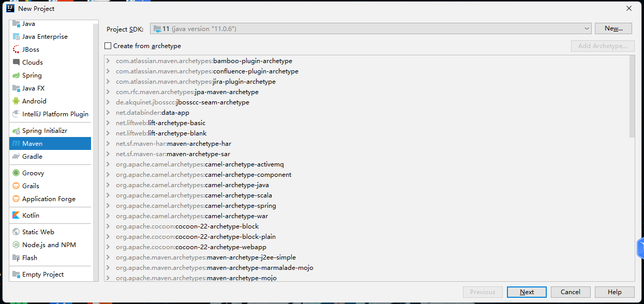This screenshot has height=304, width=644.
Task: Click the green Groovy icon
Action: click(x=16, y=173)
